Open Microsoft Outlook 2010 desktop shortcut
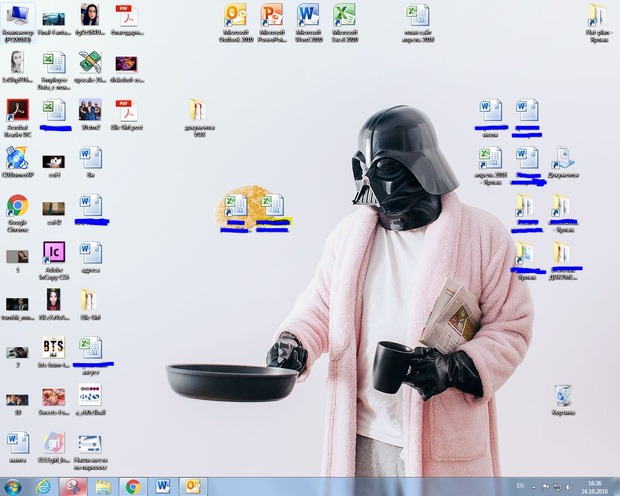 (236, 23)
